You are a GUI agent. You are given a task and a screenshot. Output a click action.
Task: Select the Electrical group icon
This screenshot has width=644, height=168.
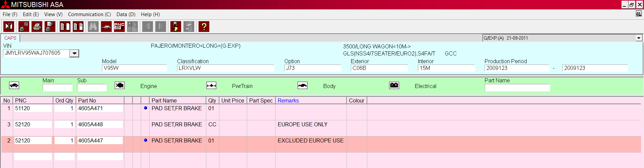[394, 86]
